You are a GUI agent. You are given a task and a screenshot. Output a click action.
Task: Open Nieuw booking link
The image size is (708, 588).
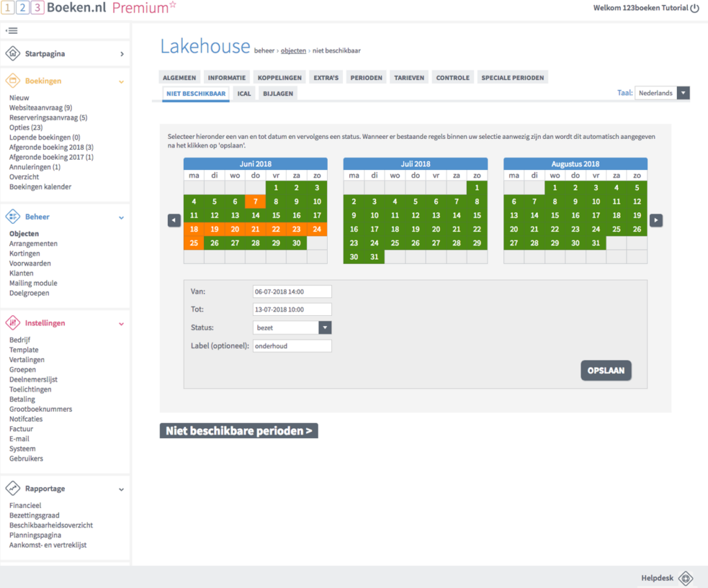[x=19, y=98]
